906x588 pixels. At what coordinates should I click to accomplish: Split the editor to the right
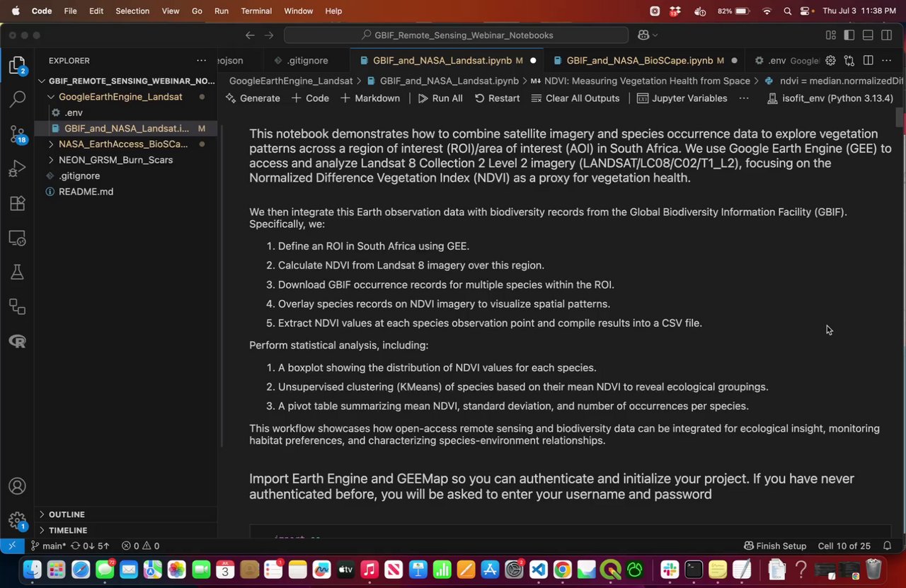pos(868,61)
